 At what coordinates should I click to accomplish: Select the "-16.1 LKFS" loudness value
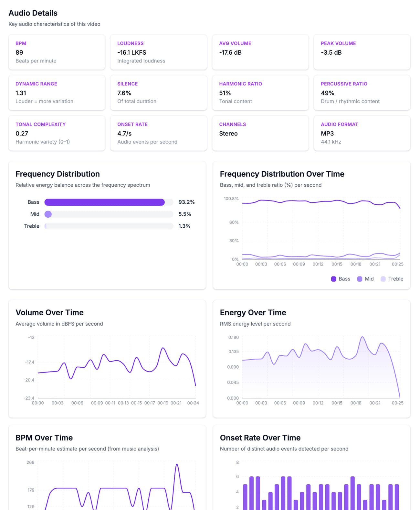click(x=132, y=52)
